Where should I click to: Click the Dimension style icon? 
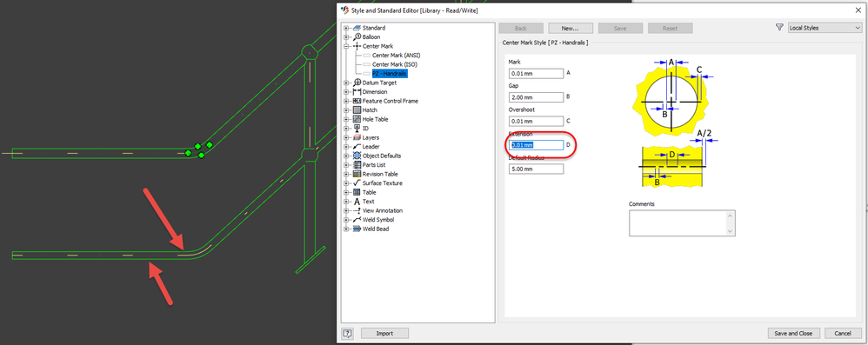(357, 92)
